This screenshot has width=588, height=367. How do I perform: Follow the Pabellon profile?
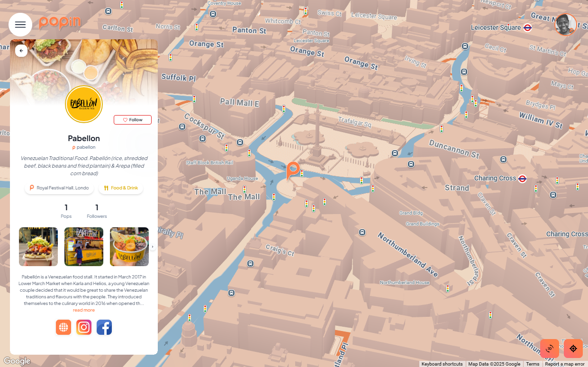click(x=133, y=120)
